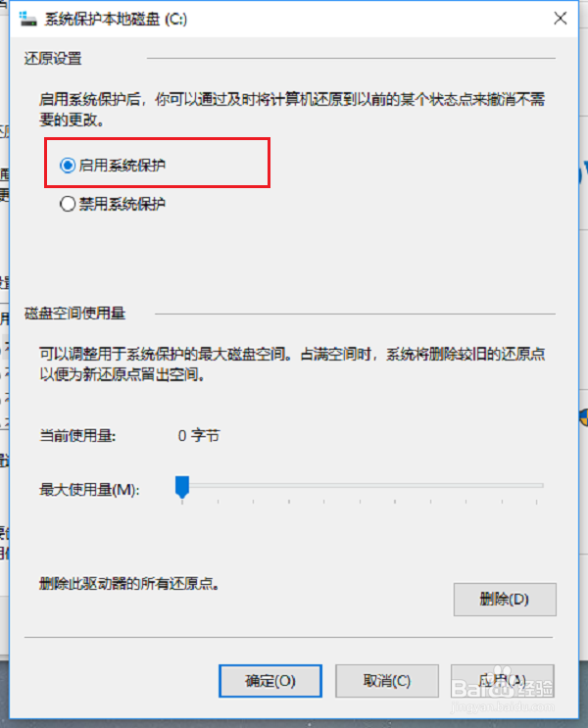Click the far right end of the usage slider track
Screen dimensions: 588x728
(x=540, y=486)
